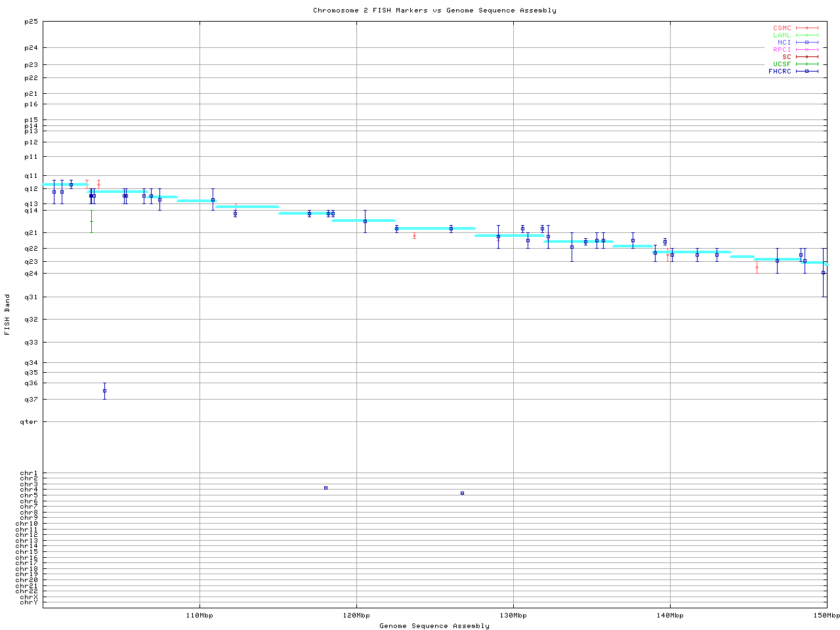Screen dimensions: 840x630
Task: Click the LANL legend label
Action: (x=782, y=35)
